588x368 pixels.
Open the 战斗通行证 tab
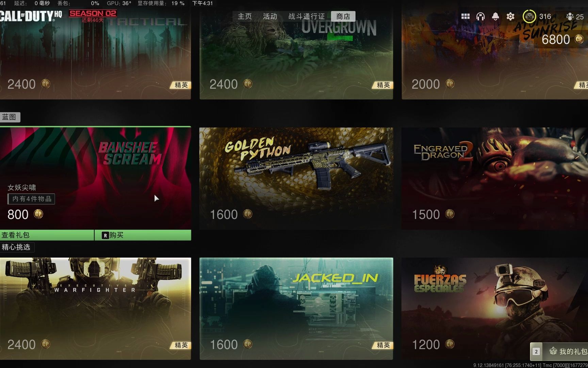click(x=307, y=16)
